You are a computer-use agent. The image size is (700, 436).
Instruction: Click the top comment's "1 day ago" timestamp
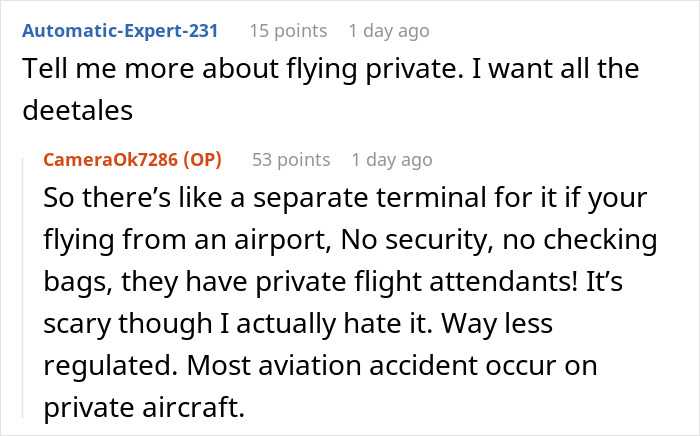tap(388, 31)
